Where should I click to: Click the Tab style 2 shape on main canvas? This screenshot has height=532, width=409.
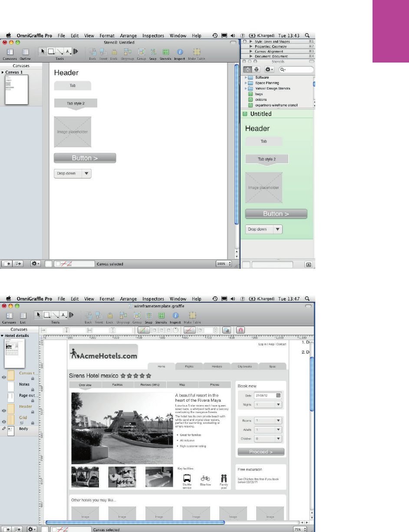[x=76, y=104]
